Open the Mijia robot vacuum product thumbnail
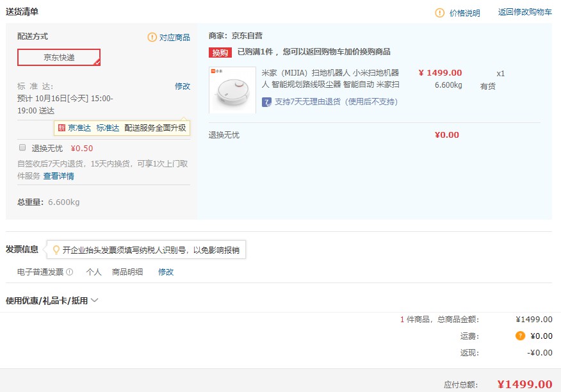 point(232,90)
